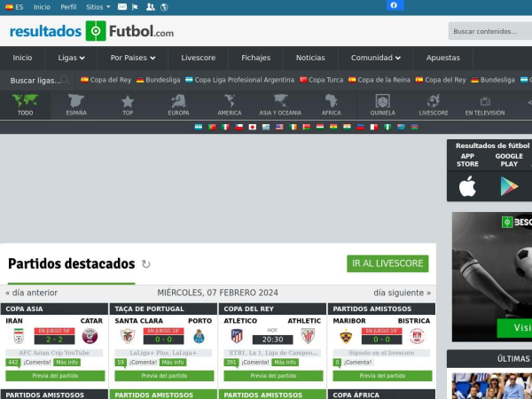This screenshot has height=399, width=532.
Task: Click the Japan flag in the flags row
Action: 253,127
